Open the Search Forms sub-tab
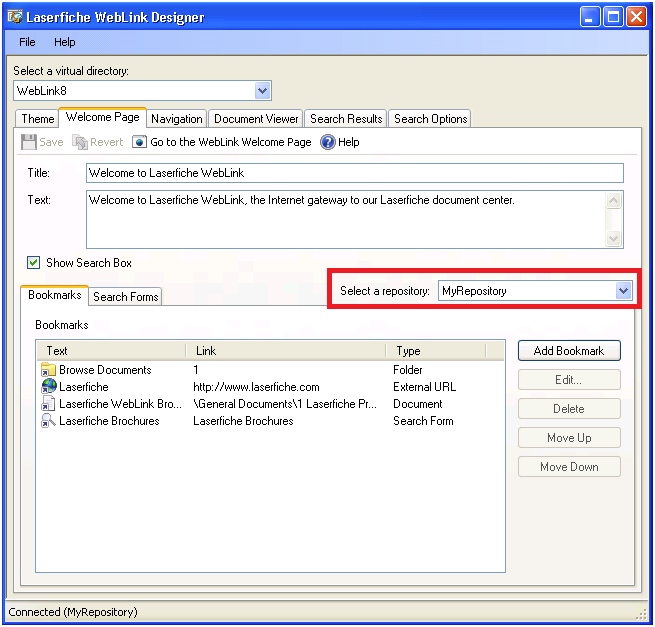Screen dimensions: 655x627 (125, 297)
